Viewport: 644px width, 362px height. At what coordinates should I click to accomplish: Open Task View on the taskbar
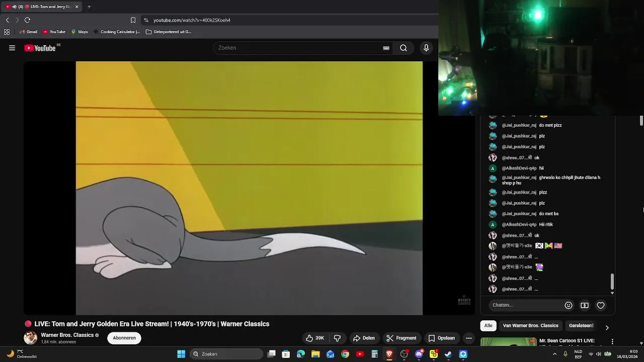point(272,354)
